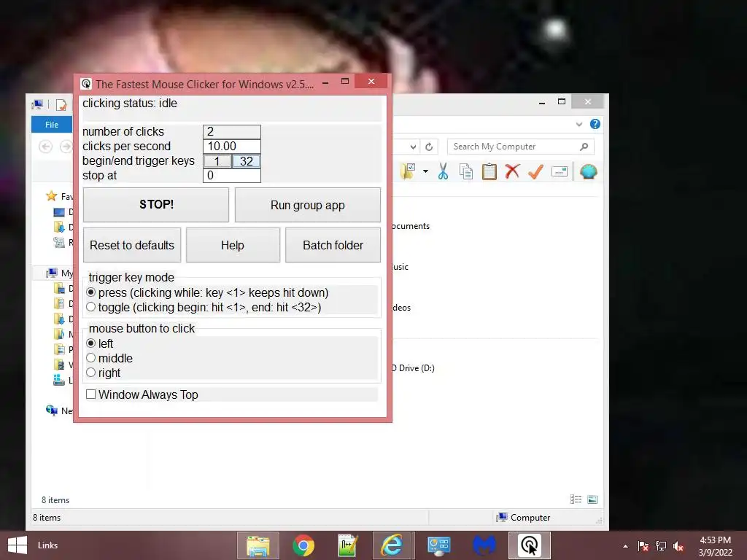Click the Run group app button
The height and width of the screenshot is (560, 747).
pos(307,205)
